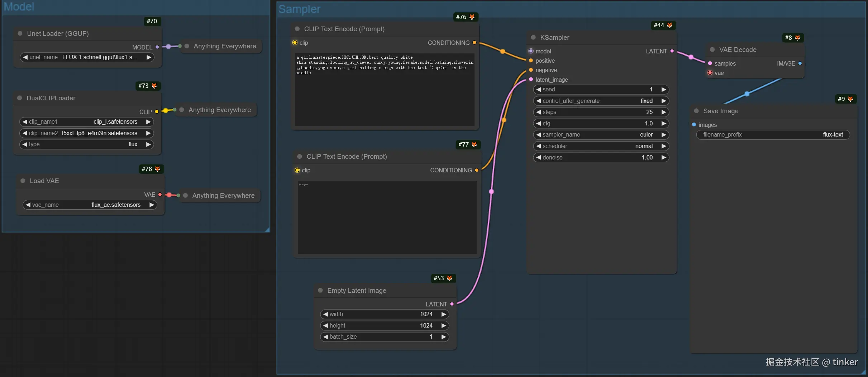Collapse the KSampler node via its dot

(x=533, y=37)
